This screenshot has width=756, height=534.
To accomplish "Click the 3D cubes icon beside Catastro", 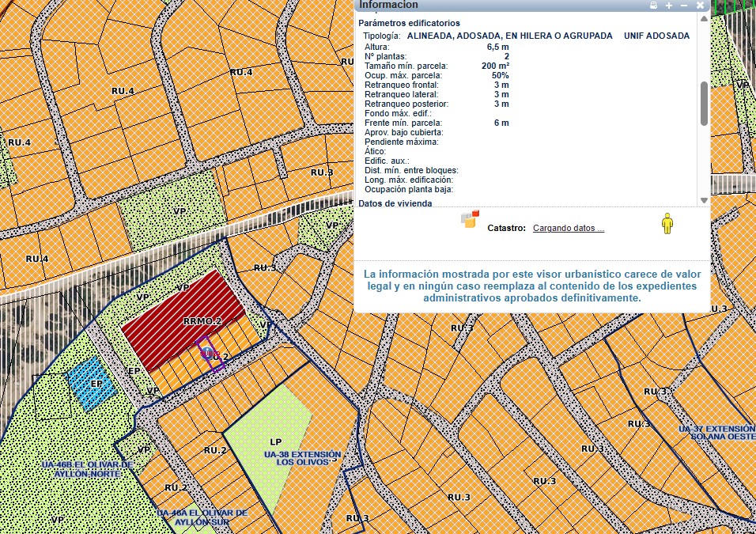I will 471,219.
